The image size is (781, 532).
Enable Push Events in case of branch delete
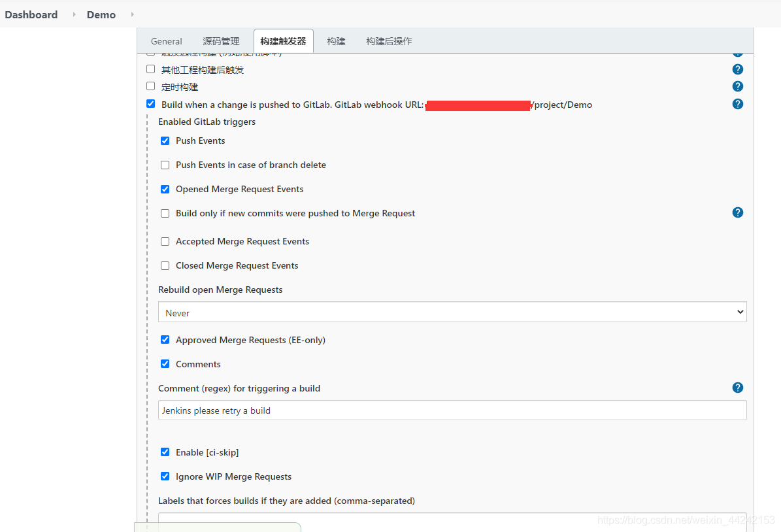[x=165, y=165]
